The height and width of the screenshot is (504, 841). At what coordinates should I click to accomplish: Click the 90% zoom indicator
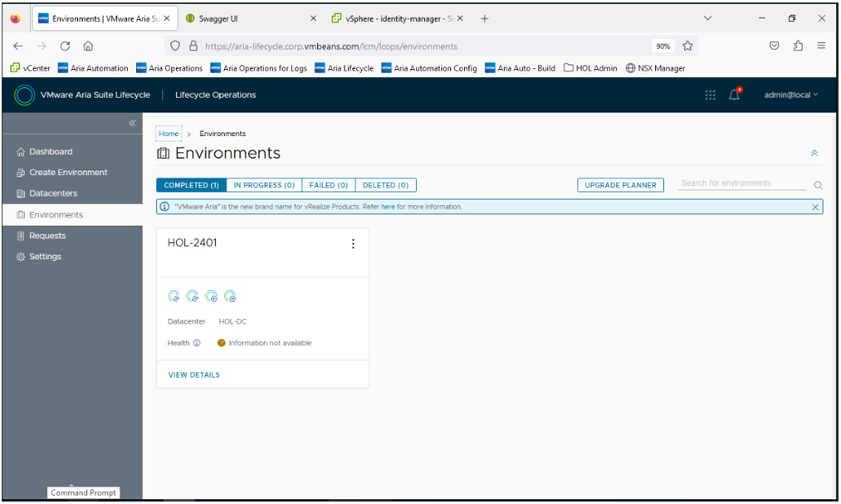(663, 46)
